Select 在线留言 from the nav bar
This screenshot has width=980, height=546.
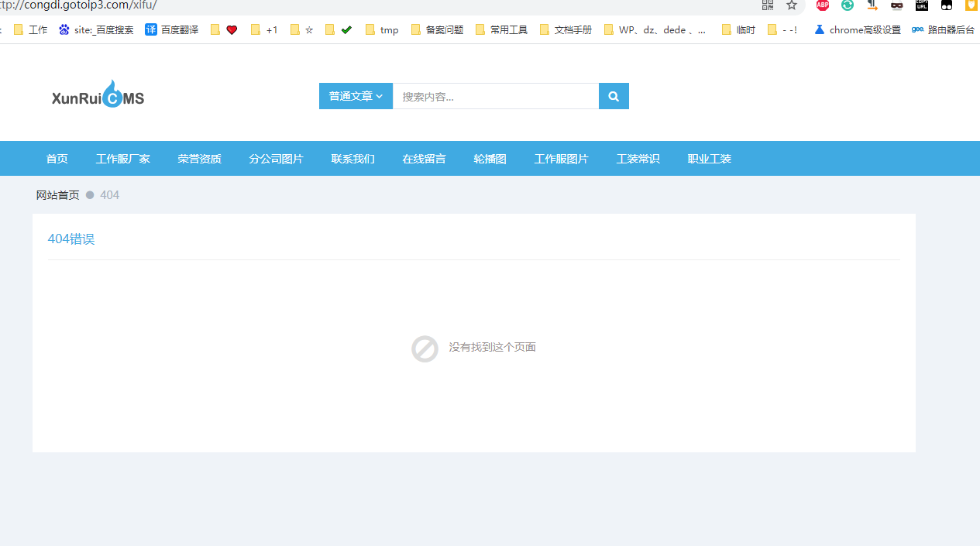click(424, 159)
